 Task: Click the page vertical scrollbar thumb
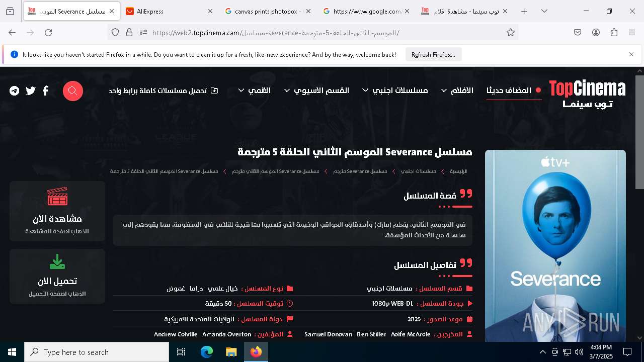point(639,132)
